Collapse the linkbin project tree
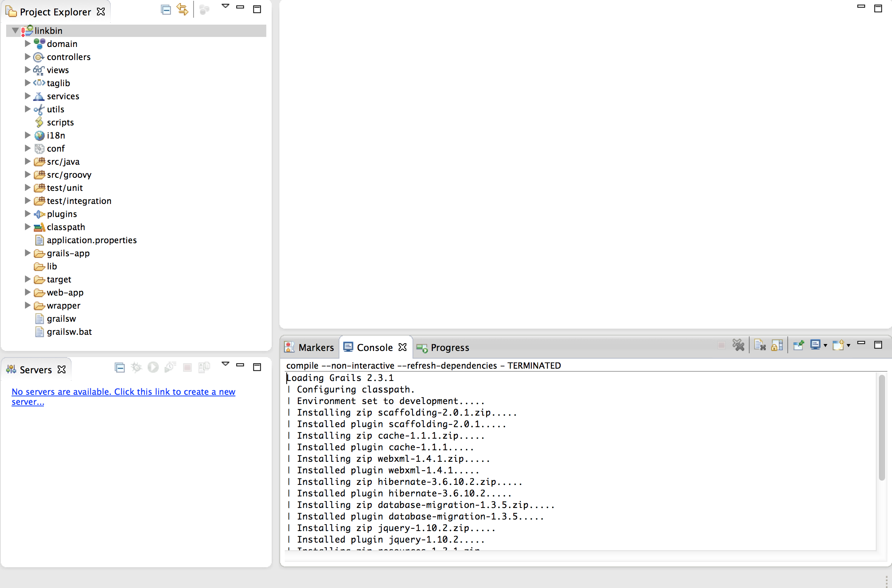 pyautogui.click(x=15, y=30)
